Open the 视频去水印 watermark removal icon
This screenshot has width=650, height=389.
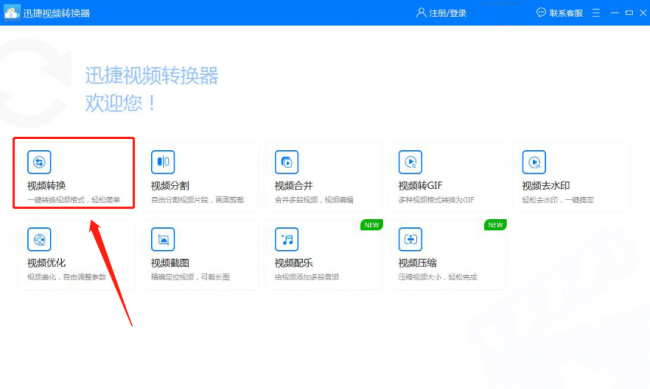click(x=534, y=162)
